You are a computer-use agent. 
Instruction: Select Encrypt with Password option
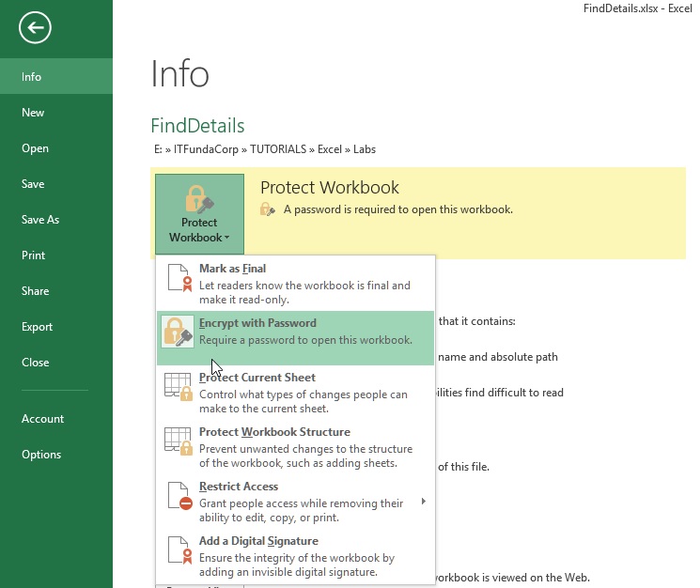click(x=295, y=338)
